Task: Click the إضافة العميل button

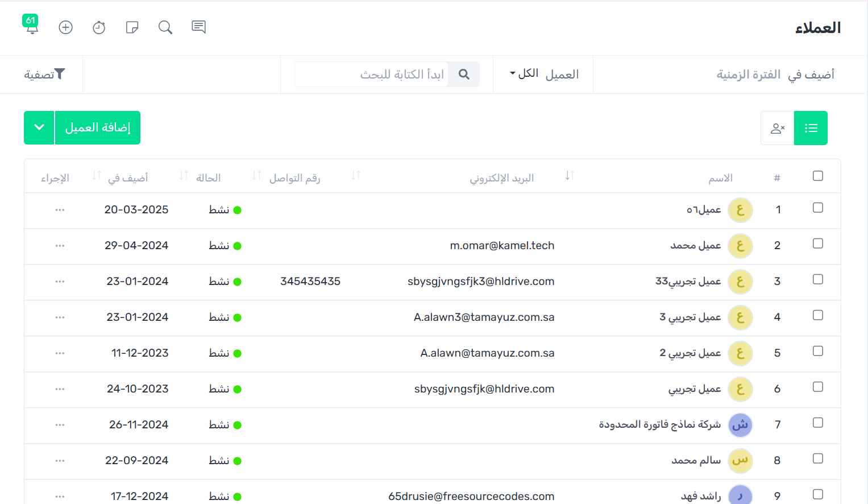Action: [98, 127]
